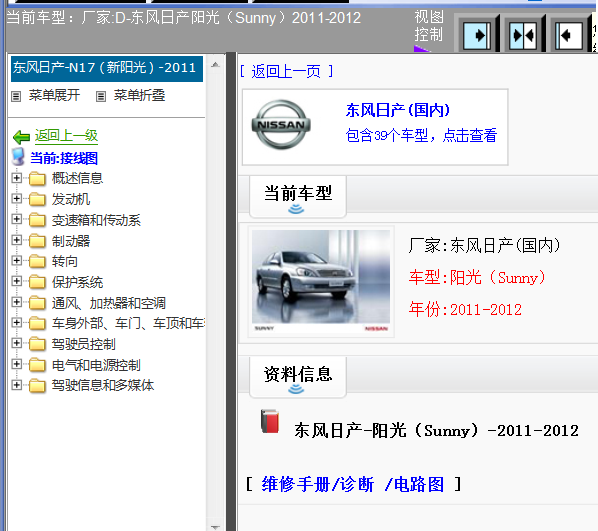The width and height of the screenshot is (598, 531).
Task: Click the 电气和电源控制 folder icon
Action: tap(37, 365)
